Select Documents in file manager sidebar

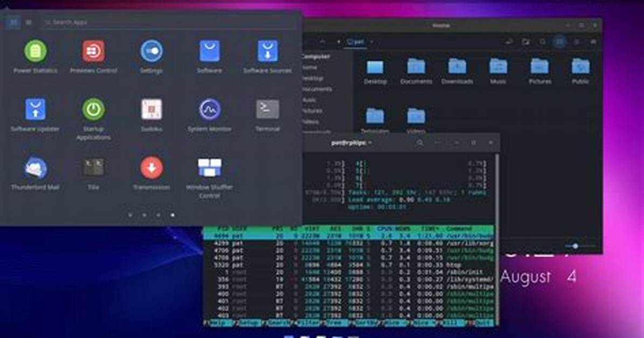(x=317, y=89)
